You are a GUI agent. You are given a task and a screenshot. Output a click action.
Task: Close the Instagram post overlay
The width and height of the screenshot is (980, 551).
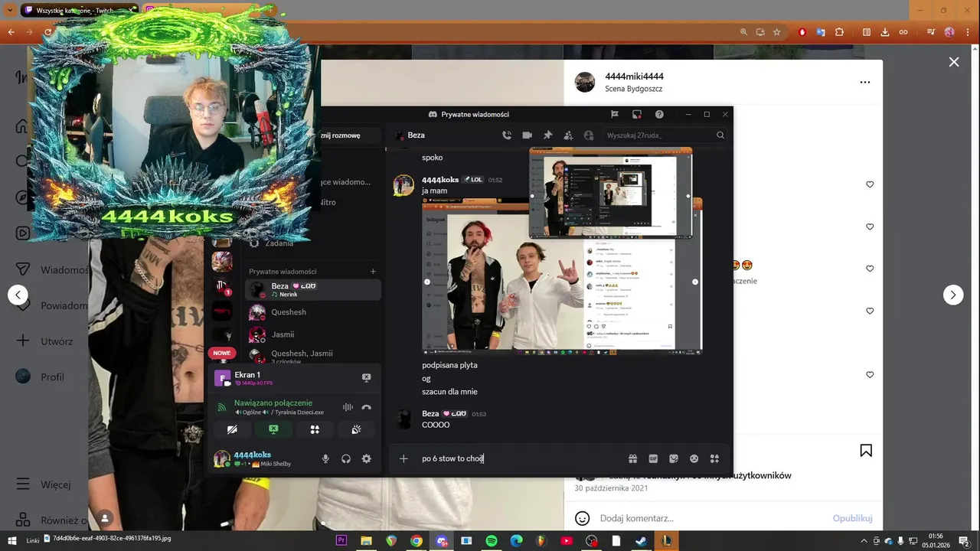(954, 62)
